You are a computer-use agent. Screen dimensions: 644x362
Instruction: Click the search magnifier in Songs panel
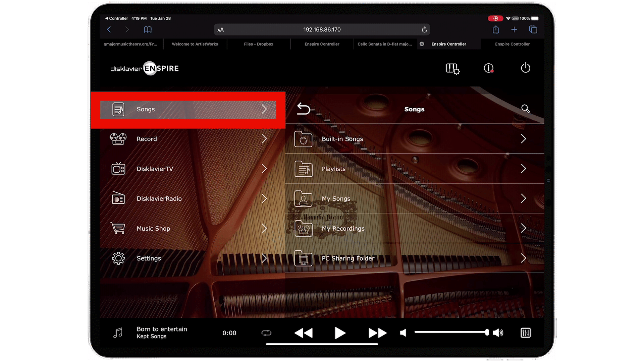point(526,109)
